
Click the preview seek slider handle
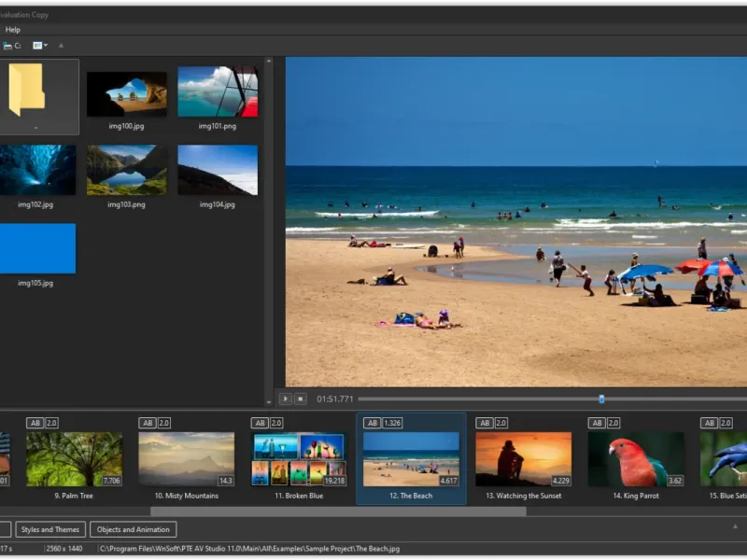pos(601,399)
